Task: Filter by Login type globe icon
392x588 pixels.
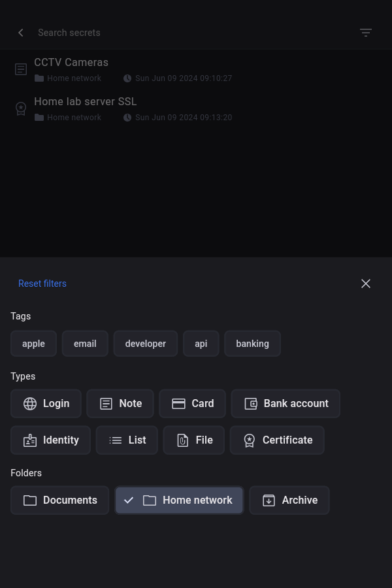Action: tap(30, 404)
